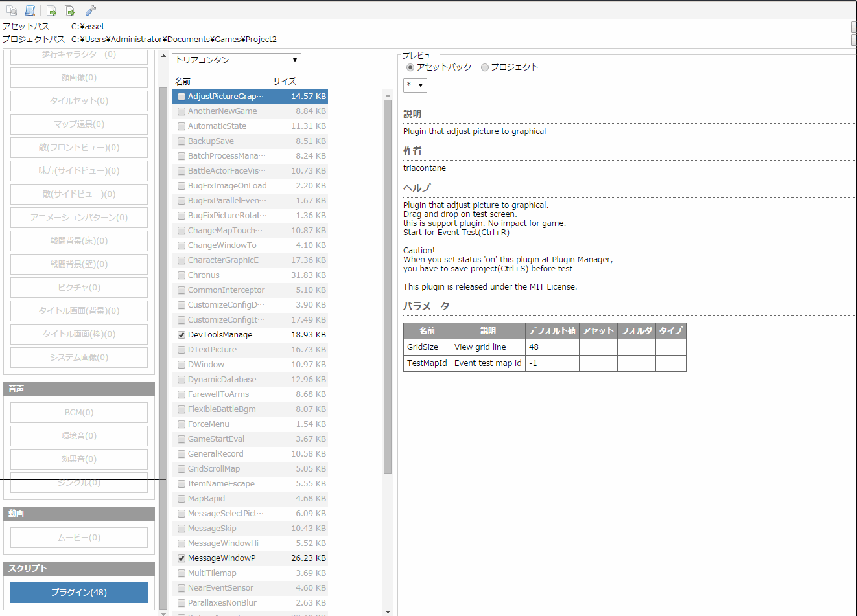Click the BGM(0) button
Screen dimensions: 857x616
coord(79,413)
